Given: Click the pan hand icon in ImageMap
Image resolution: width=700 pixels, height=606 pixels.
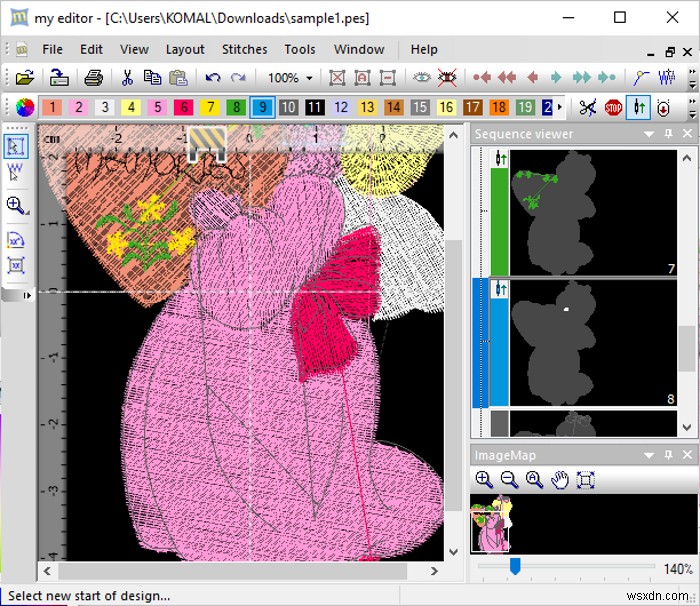Looking at the screenshot, I should coord(560,480).
